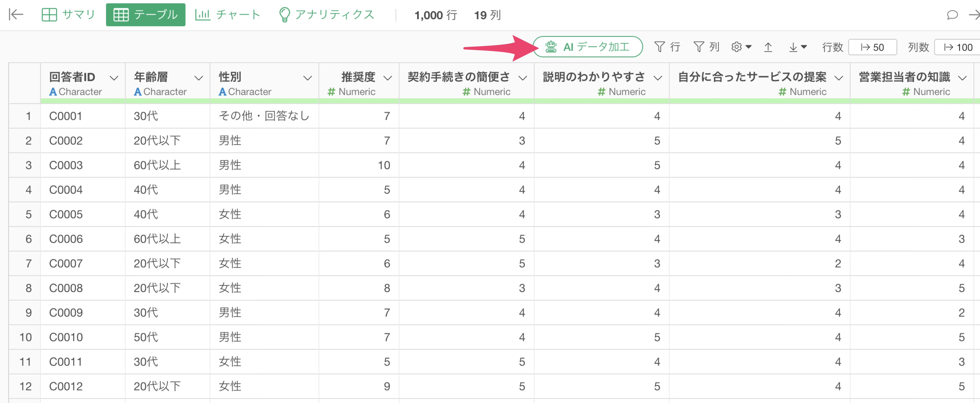Click the 行数 input showing 50
980x403 pixels.
[872, 47]
